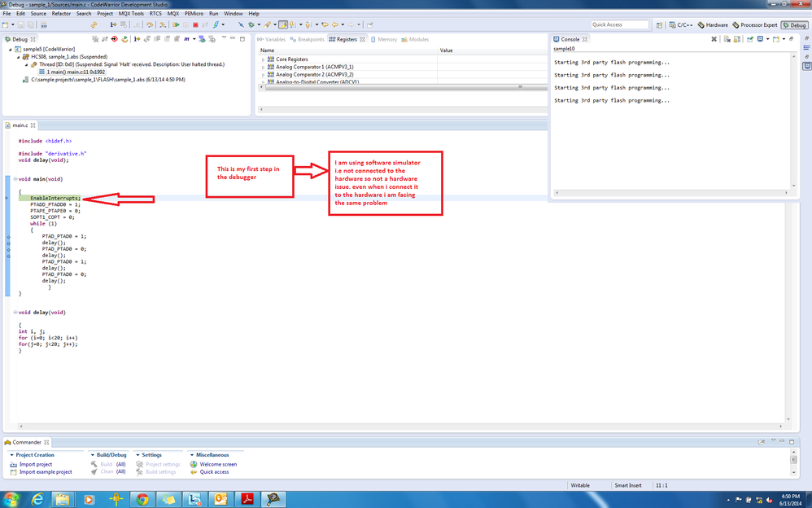The image size is (812, 508).
Task: Collapse the HCS08, sample_1.abs tree node
Action: 19,57
